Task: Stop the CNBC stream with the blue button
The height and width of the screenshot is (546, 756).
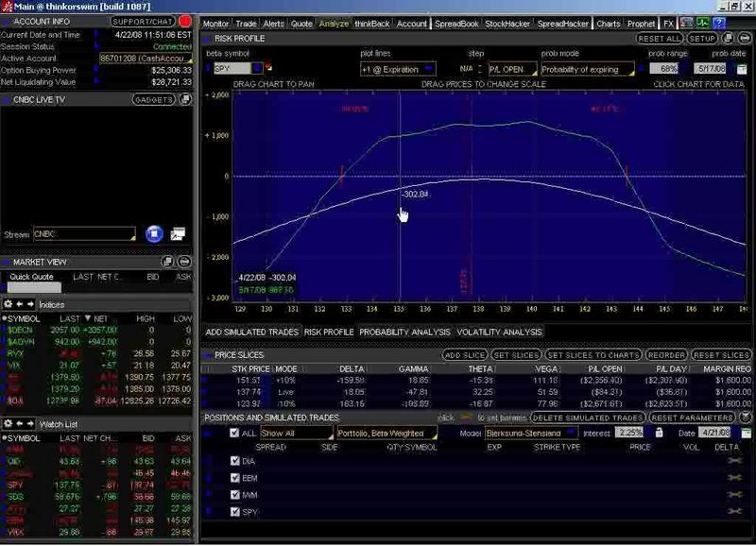Action: click(x=154, y=233)
